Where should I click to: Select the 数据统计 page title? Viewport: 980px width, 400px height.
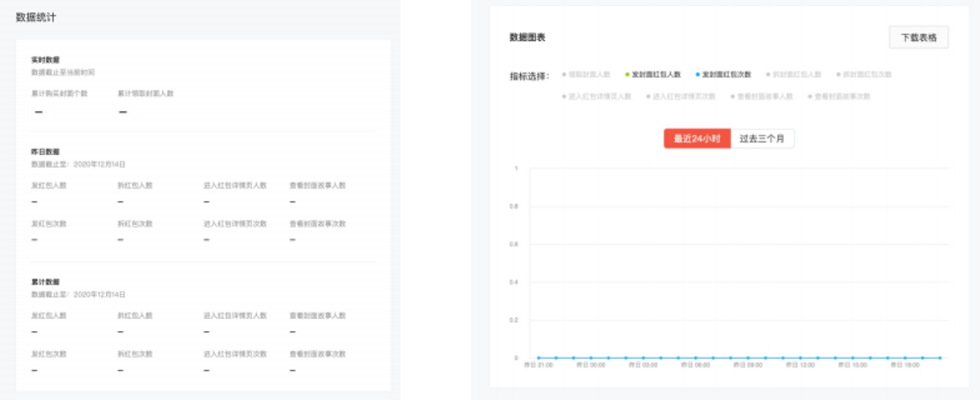pos(36,18)
